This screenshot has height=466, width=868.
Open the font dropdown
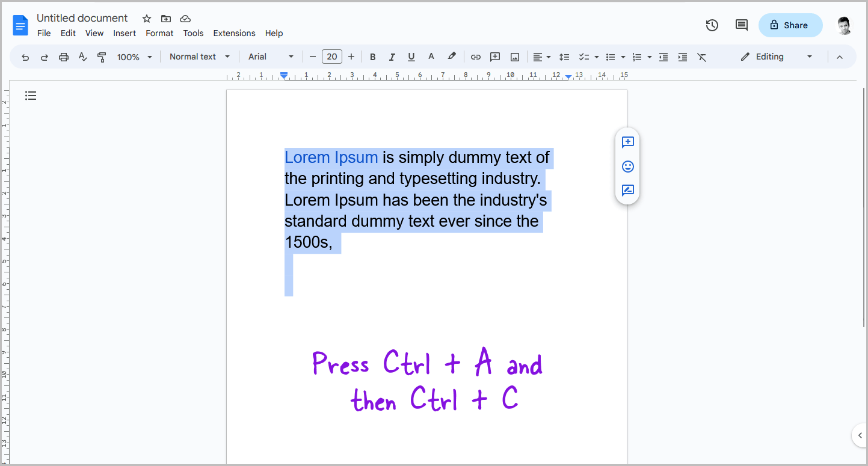(269, 57)
